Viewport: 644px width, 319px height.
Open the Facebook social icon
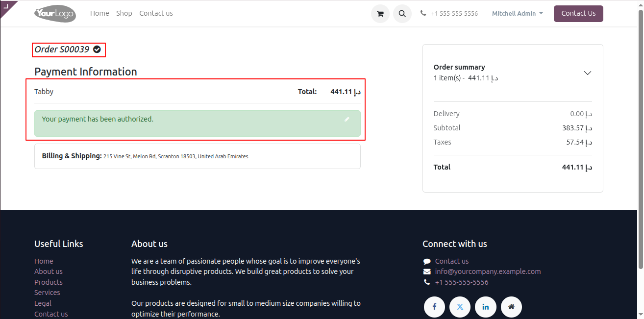[434, 307]
